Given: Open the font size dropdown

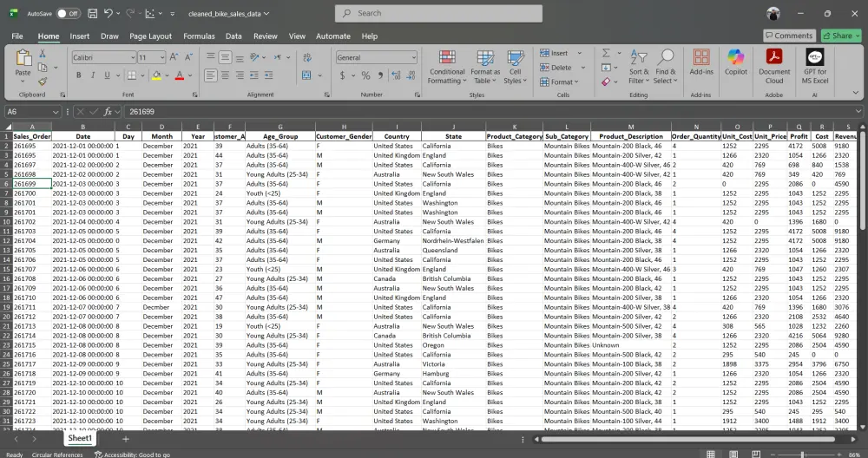Looking at the screenshot, I should (x=162, y=57).
